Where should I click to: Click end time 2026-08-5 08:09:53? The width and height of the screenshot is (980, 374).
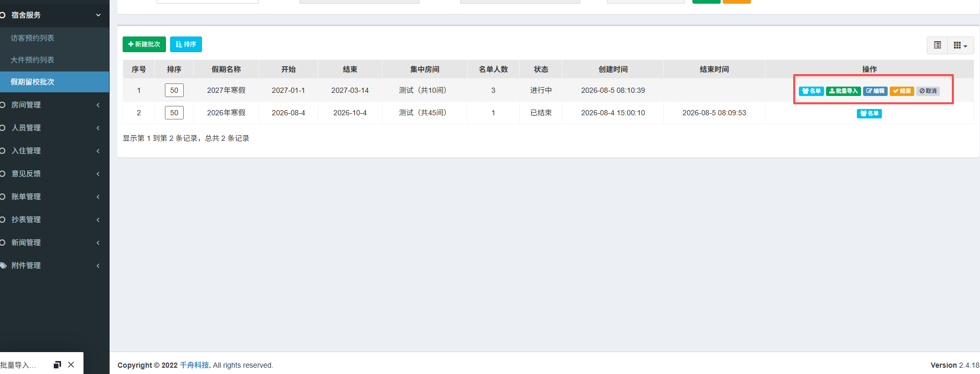pyautogui.click(x=714, y=113)
